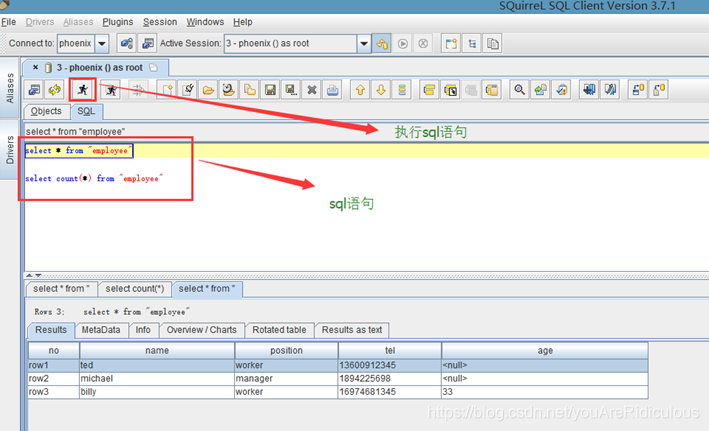Click the yellow result-tab icon after SQL history
This screenshot has width=709, height=431.
(429, 90)
